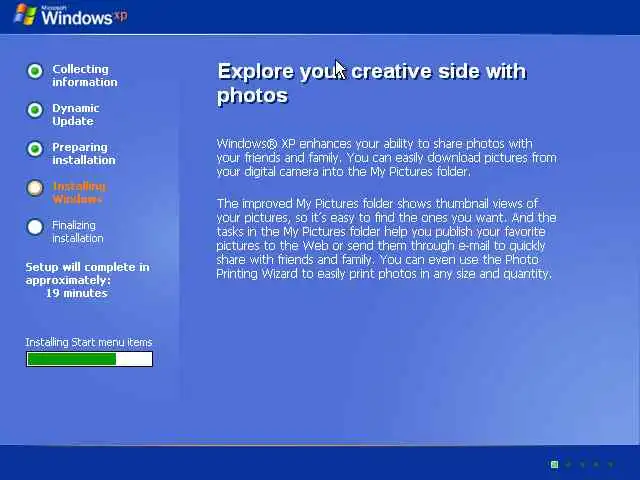Click the '19 minutes' remaining time text
Image resolution: width=640 pixels, height=480 pixels.
77,293
